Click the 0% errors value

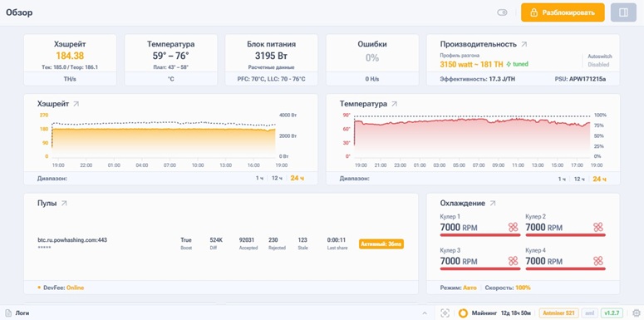click(372, 58)
